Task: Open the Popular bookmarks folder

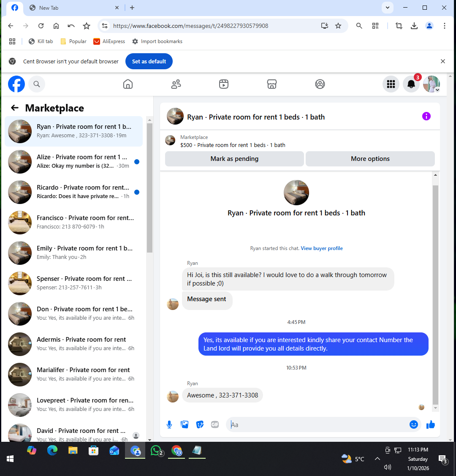Action: (x=73, y=41)
